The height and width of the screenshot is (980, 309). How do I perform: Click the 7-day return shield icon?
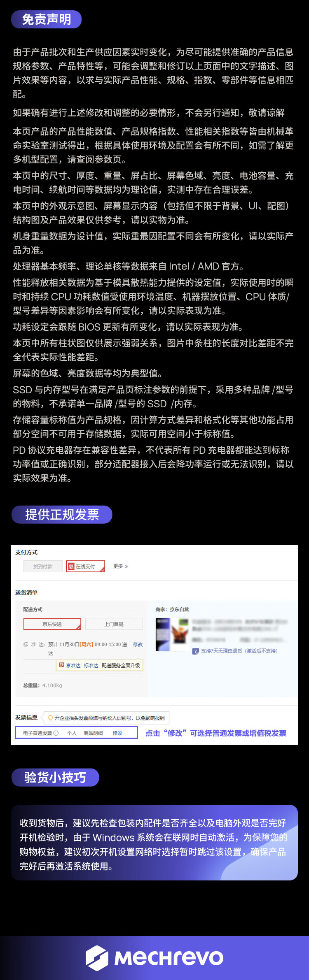[x=196, y=651]
